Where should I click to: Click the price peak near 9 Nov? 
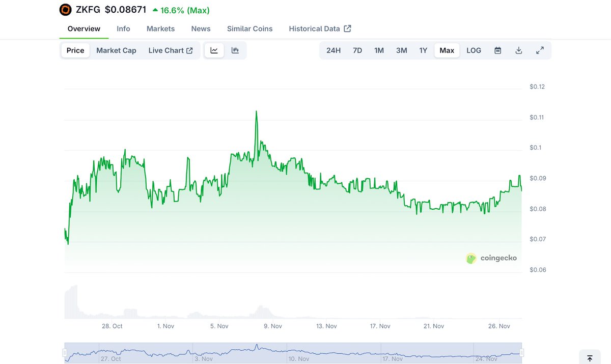(256, 111)
